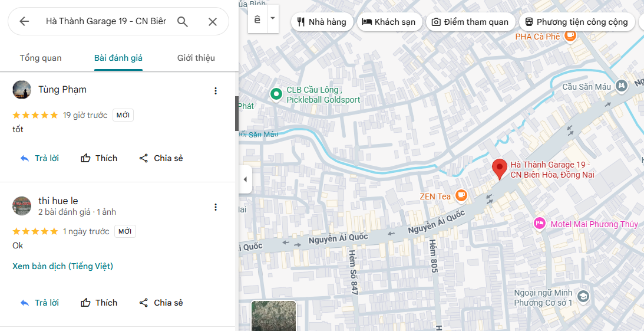Viewport: 644px width, 331px height.
Task: Select Ngoại ngữ Minh Phương school icon
Action: click(583, 296)
